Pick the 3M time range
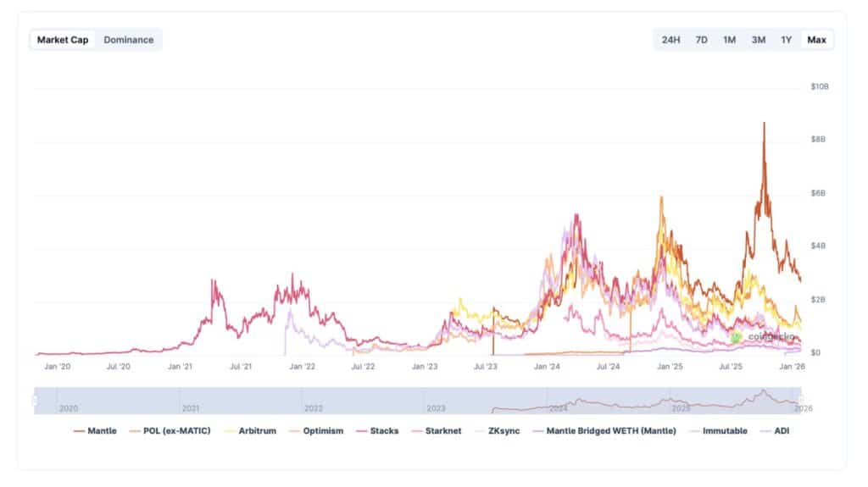868x487 pixels. click(x=758, y=40)
